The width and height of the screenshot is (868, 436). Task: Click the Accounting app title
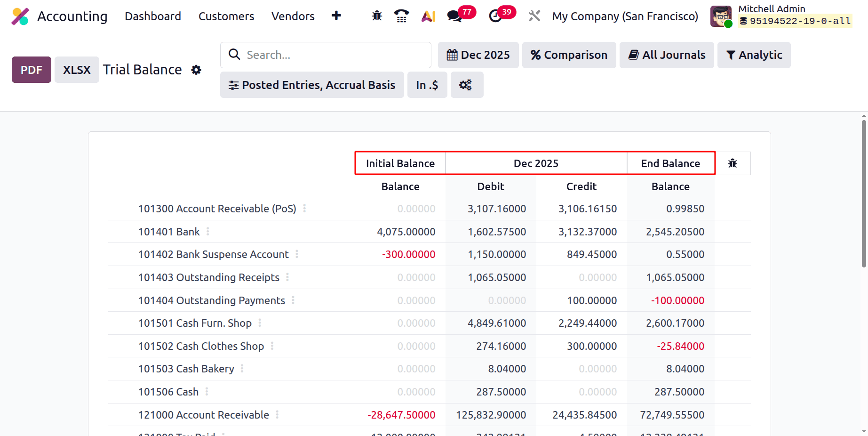click(x=72, y=16)
